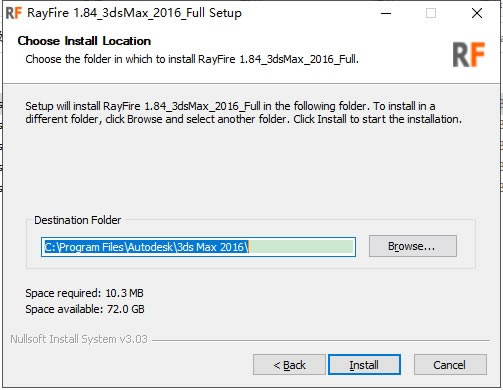Screen dimensions: 503x390
Task: Click the 'Setup will install RayFire' instructions paragraph
Action: [244, 113]
